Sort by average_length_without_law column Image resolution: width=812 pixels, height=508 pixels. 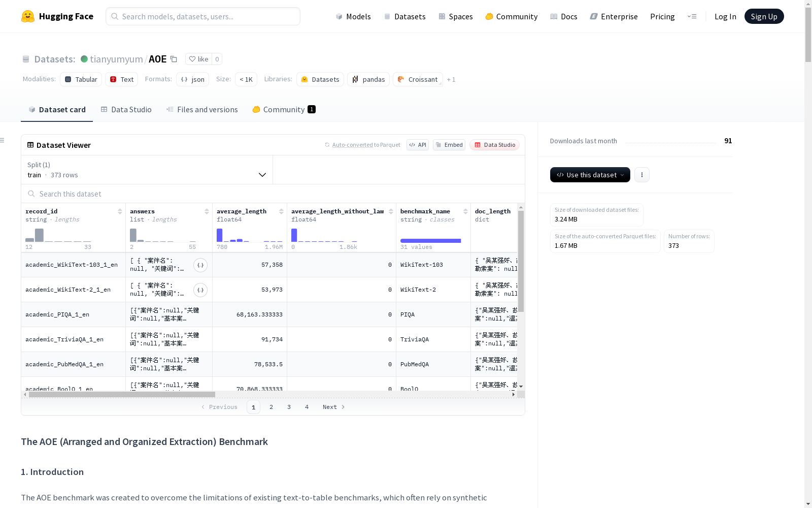[x=391, y=211]
